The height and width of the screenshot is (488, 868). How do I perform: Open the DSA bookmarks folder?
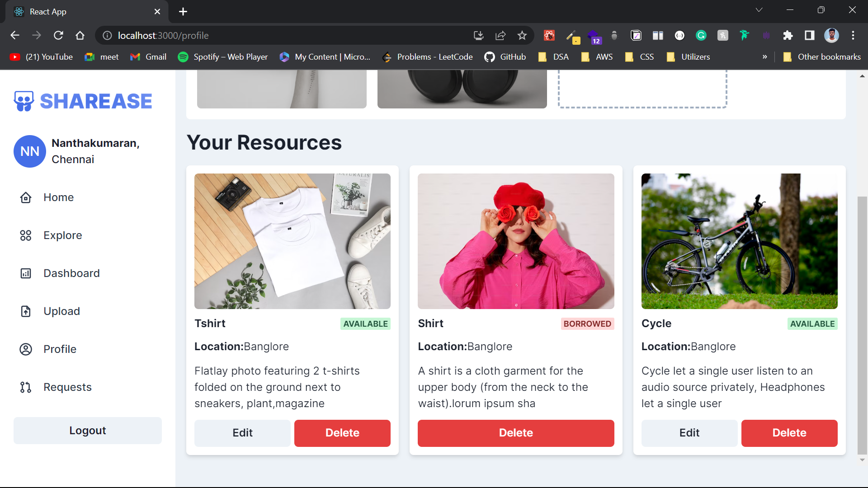tap(554, 57)
